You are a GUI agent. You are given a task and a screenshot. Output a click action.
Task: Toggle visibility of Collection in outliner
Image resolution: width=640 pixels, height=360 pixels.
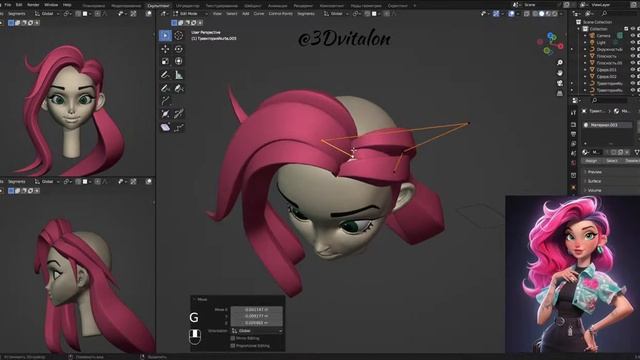tap(633, 29)
